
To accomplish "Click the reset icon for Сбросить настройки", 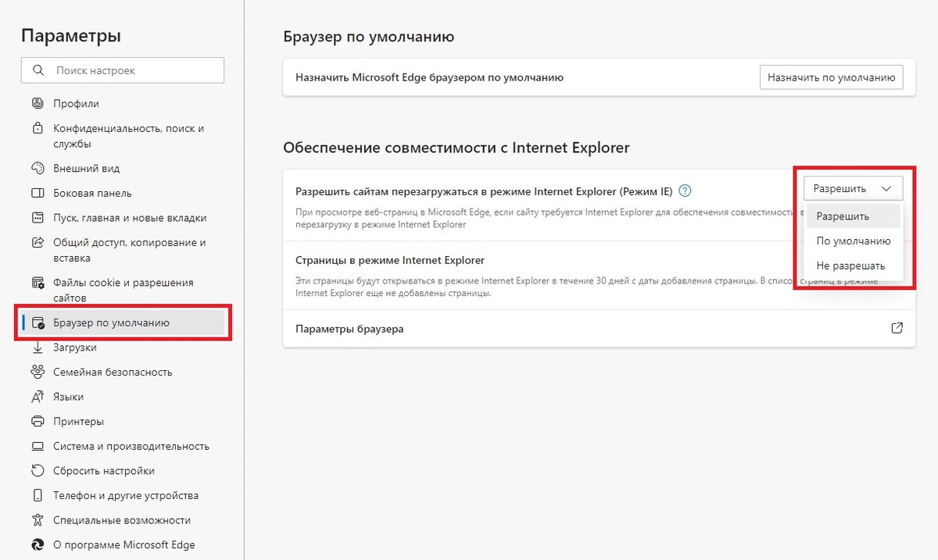I will click(x=37, y=471).
